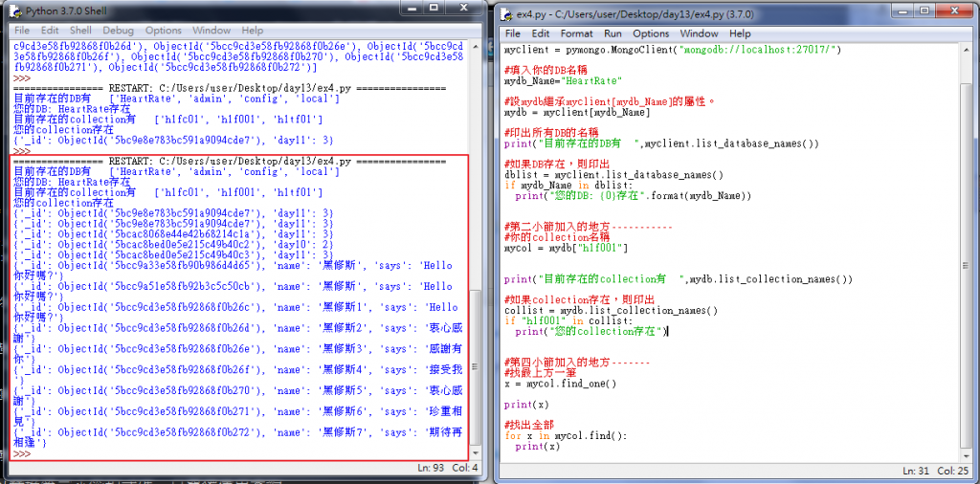The height and width of the screenshot is (484, 980).
Task: Open File menu in ex4.py editor
Action: (x=513, y=33)
